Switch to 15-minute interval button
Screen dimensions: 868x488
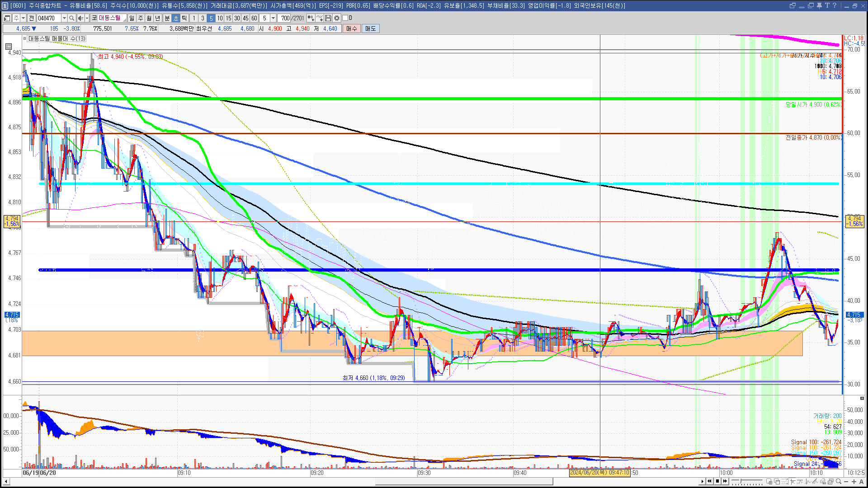point(228,18)
